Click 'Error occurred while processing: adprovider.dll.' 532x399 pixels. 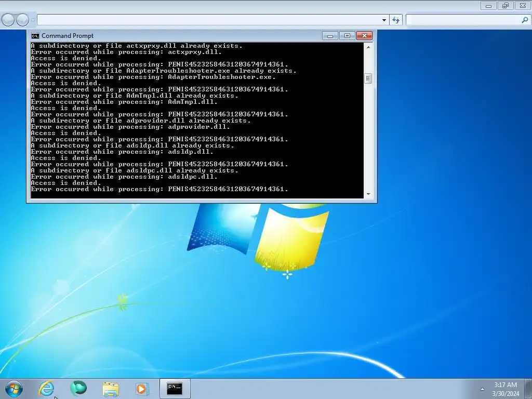(130, 127)
